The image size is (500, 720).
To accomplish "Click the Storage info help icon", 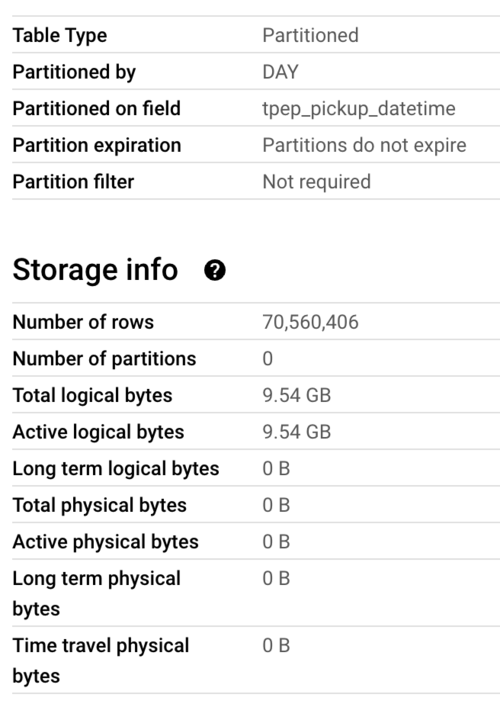I will [x=214, y=270].
